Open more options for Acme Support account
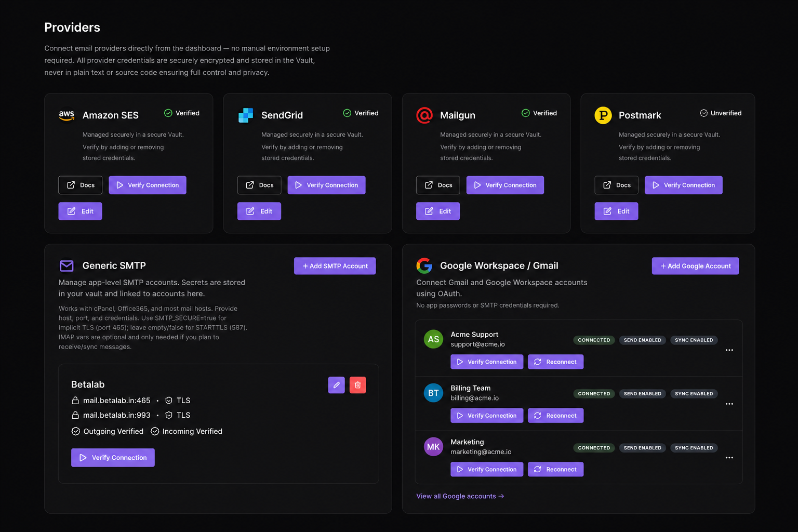This screenshot has height=532, width=798. point(729,350)
